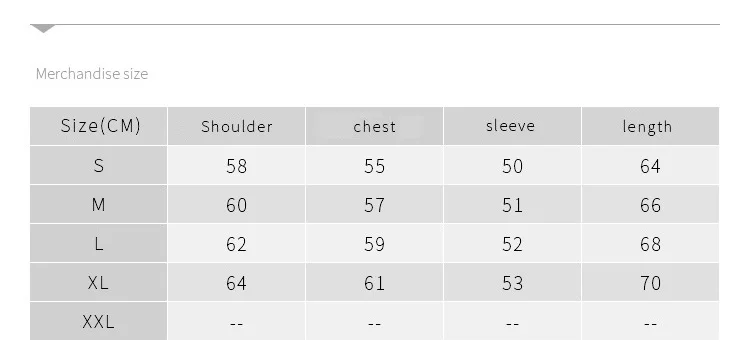Image resolution: width=750 pixels, height=361 pixels.
Task: Click the small triangle marker under the divider
Action: tap(43, 29)
